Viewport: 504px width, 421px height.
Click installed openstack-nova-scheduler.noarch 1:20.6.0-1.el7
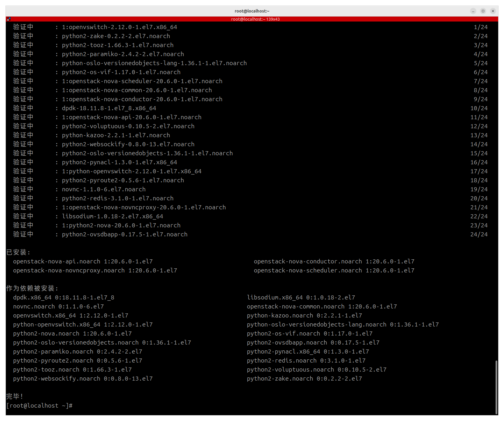tap(334, 270)
